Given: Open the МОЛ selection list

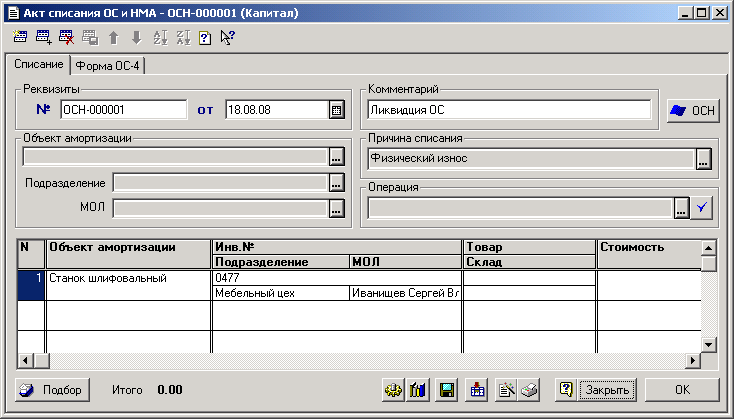Looking at the screenshot, I should pyautogui.click(x=336, y=208).
